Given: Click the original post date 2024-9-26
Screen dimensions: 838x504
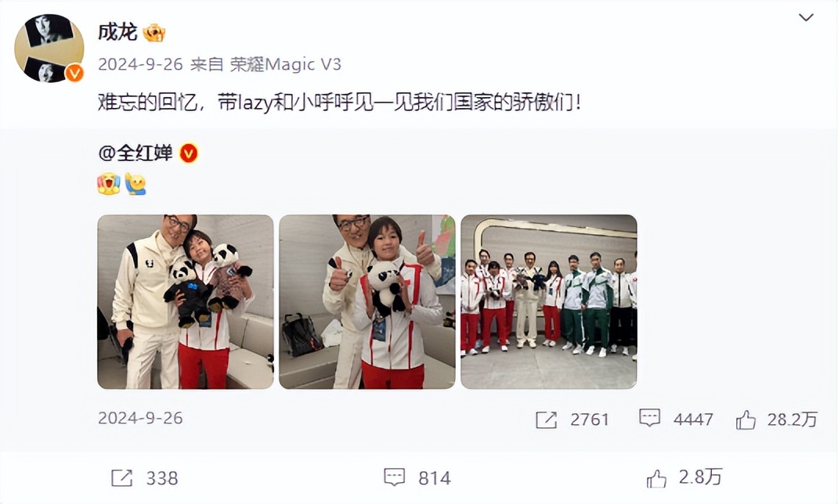Looking at the screenshot, I should click(140, 418).
